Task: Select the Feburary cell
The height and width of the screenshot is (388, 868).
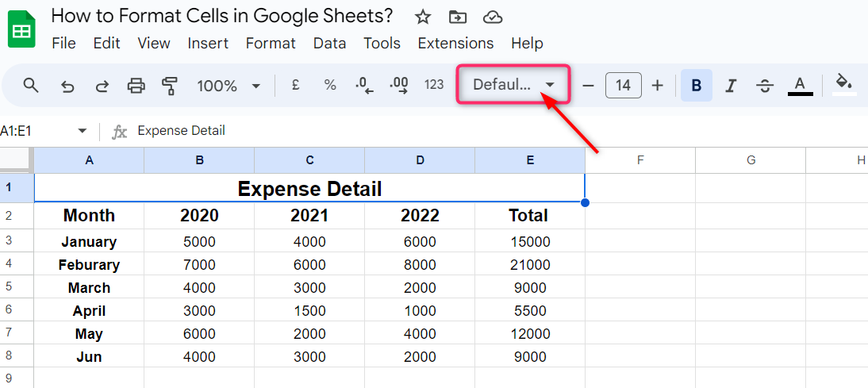Action: 89,264
